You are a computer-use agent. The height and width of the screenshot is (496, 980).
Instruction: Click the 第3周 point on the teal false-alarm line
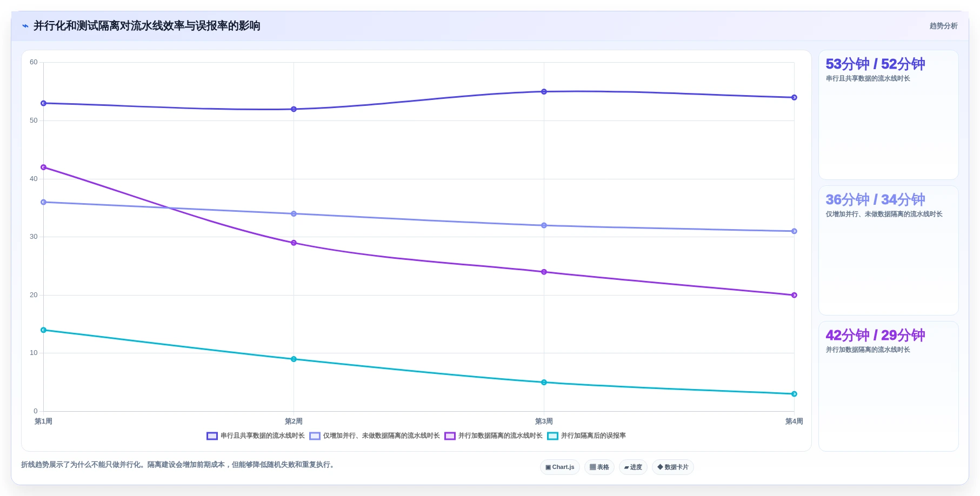click(544, 383)
